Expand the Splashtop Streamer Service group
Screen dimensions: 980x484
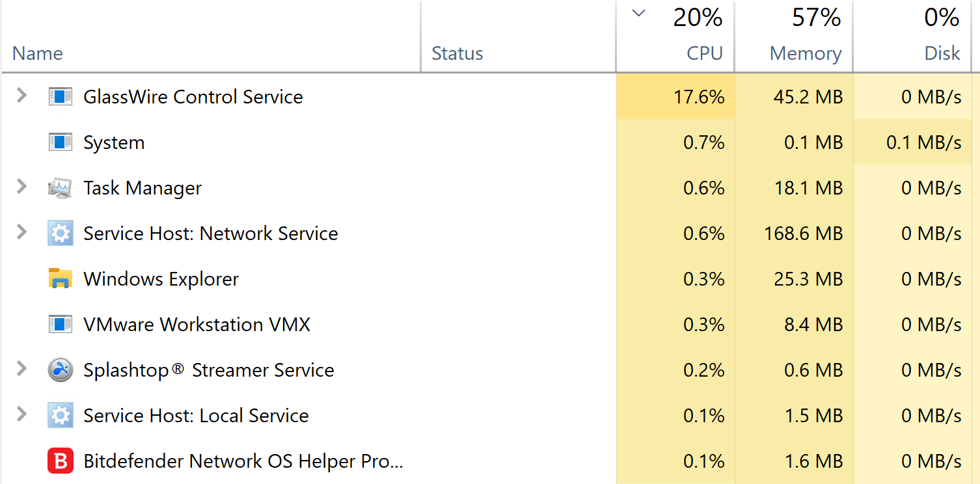[21, 370]
